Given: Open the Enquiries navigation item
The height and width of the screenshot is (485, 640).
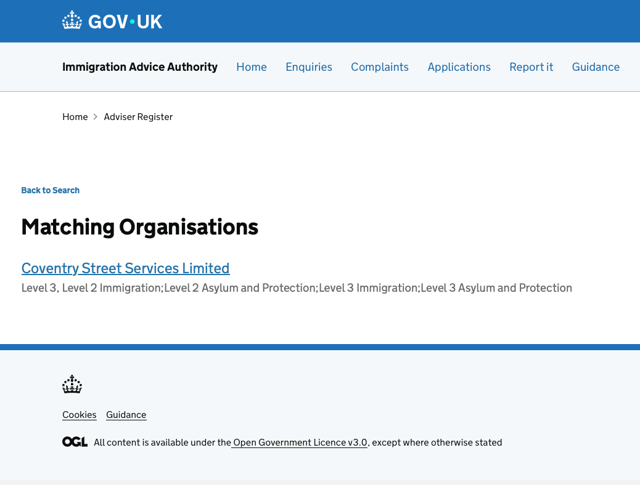Looking at the screenshot, I should [309, 67].
